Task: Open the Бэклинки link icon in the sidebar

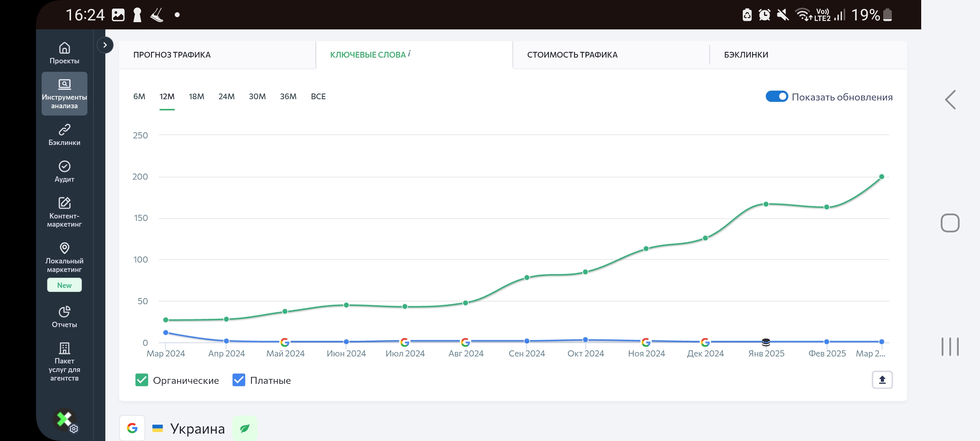Action: click(x=65, y=130)
